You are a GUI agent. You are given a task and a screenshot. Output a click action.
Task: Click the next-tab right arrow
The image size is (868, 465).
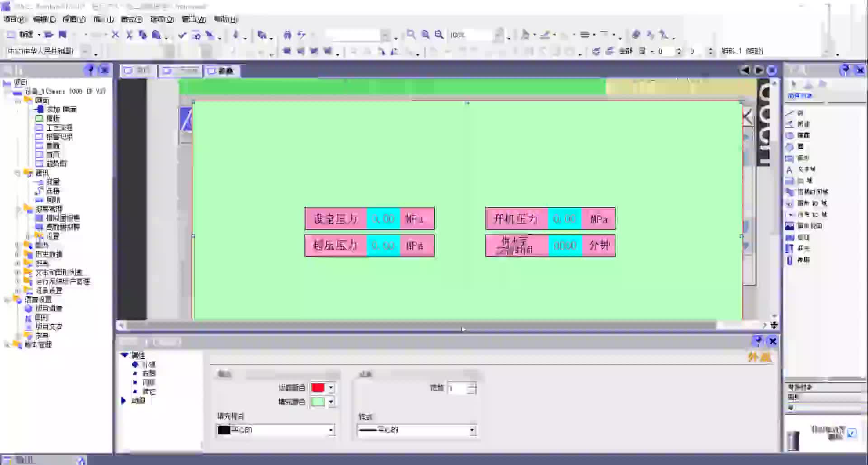coord(759,70)
